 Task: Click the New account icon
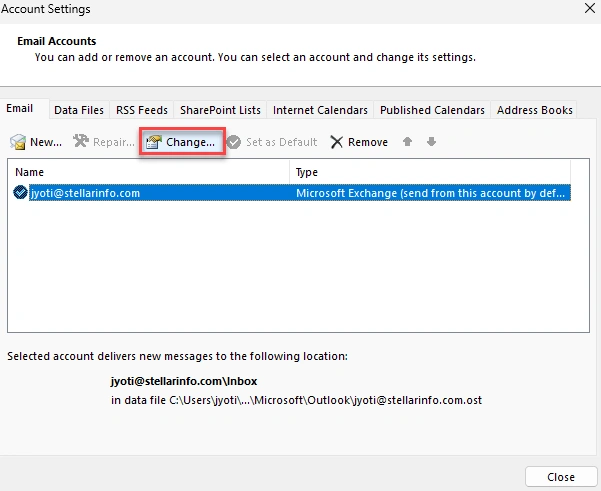pyautogui.click(x=18, y=143)
